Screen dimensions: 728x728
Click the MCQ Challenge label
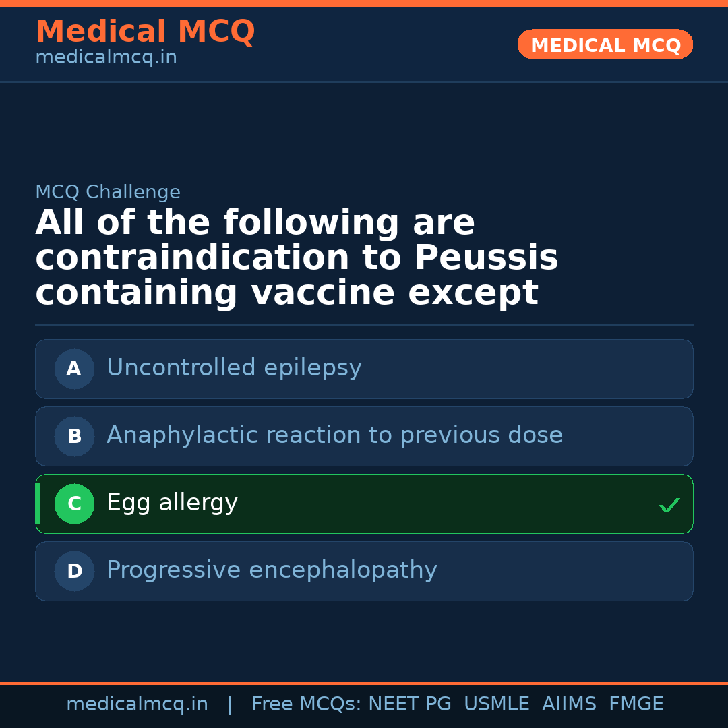pyautogui.click(x=108, y=192)
